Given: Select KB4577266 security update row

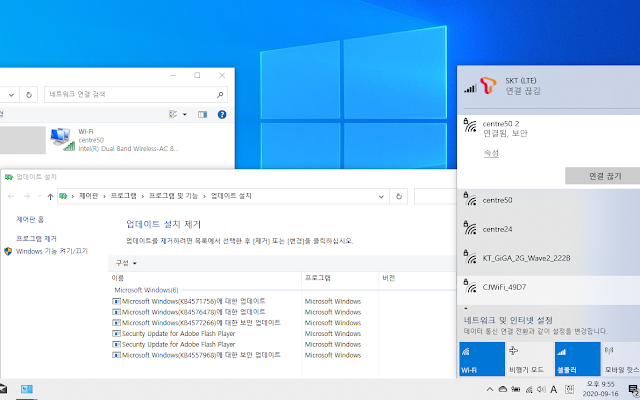Looking at the screenshot, I should tap(196, 322).
